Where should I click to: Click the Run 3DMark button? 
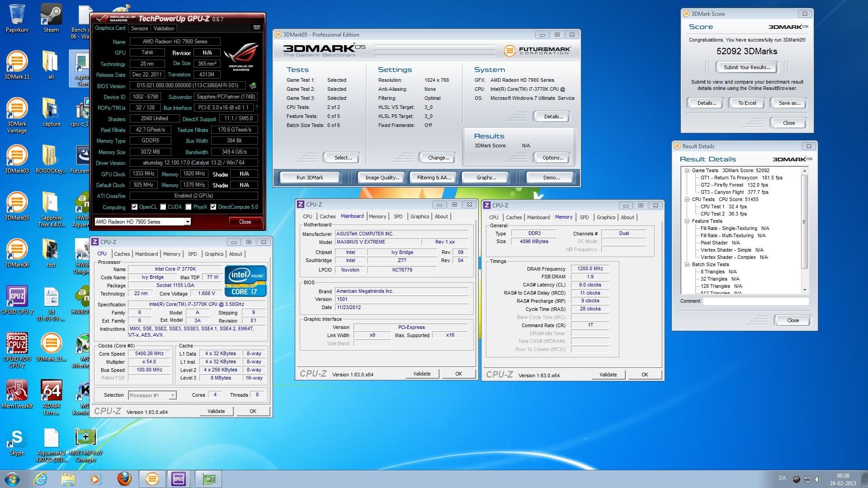pyautogui.click(x=310, y=178)
